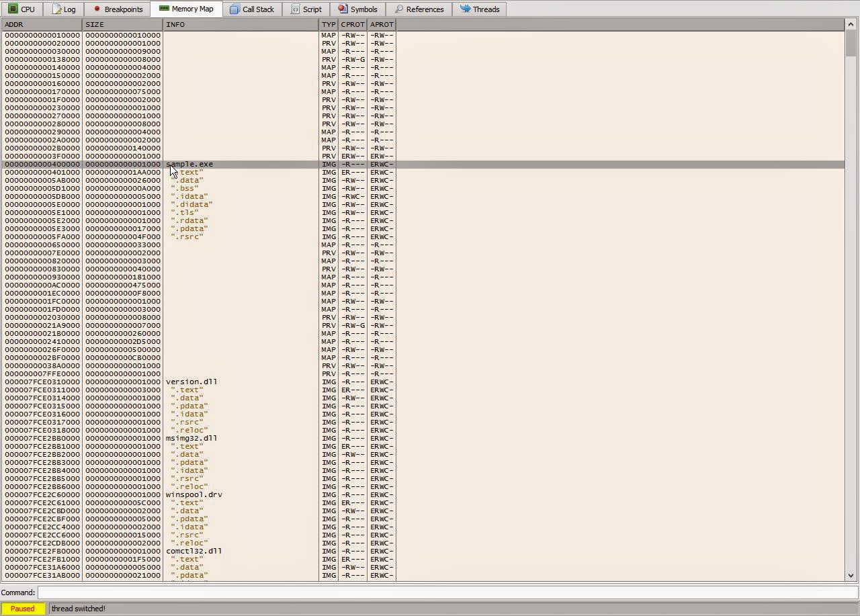
Task: Click the Breakpoints red dot icon
Action: pyautogui.click(x=97, y=9)
